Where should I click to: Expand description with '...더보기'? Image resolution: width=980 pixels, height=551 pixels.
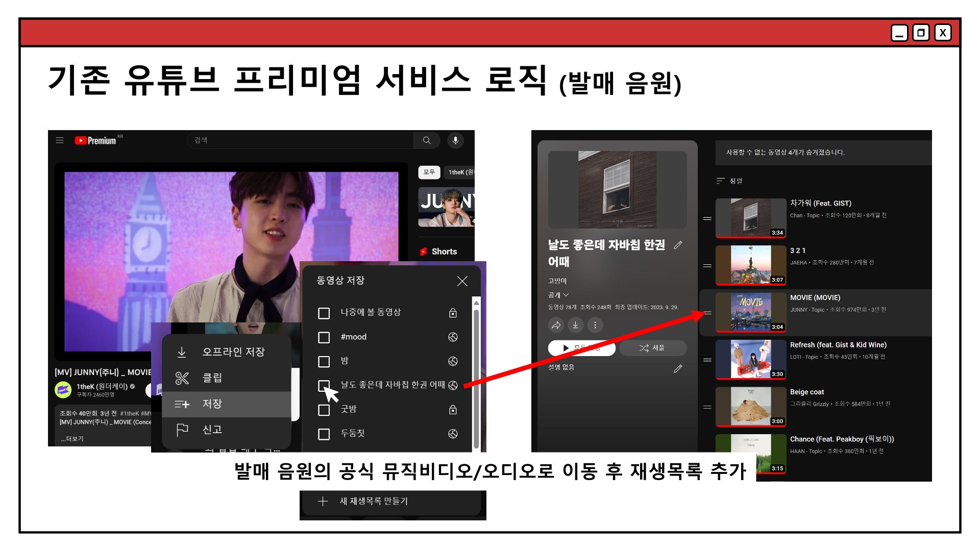[72, 439]
